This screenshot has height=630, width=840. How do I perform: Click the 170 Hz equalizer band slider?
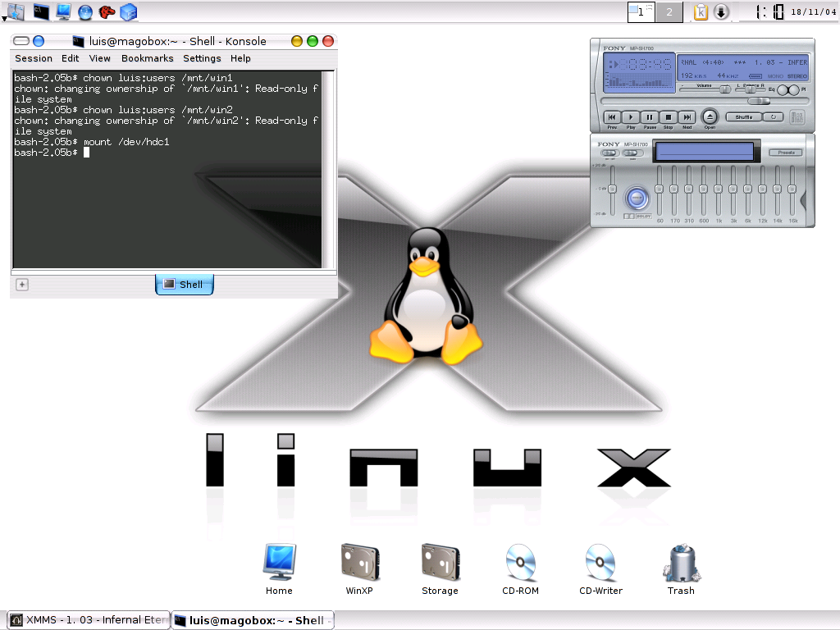click(x=674, y=189)
